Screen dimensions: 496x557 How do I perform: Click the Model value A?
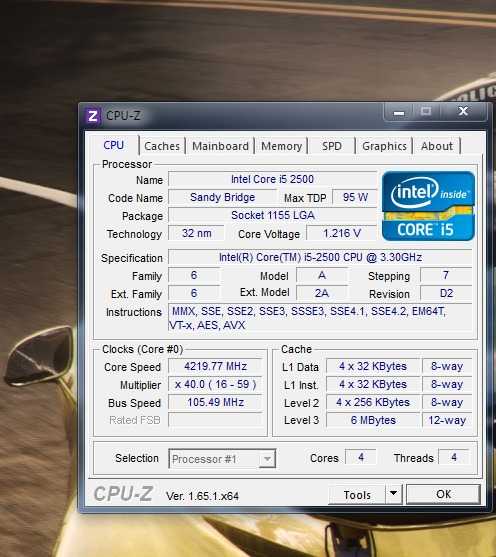click(322, 275)
